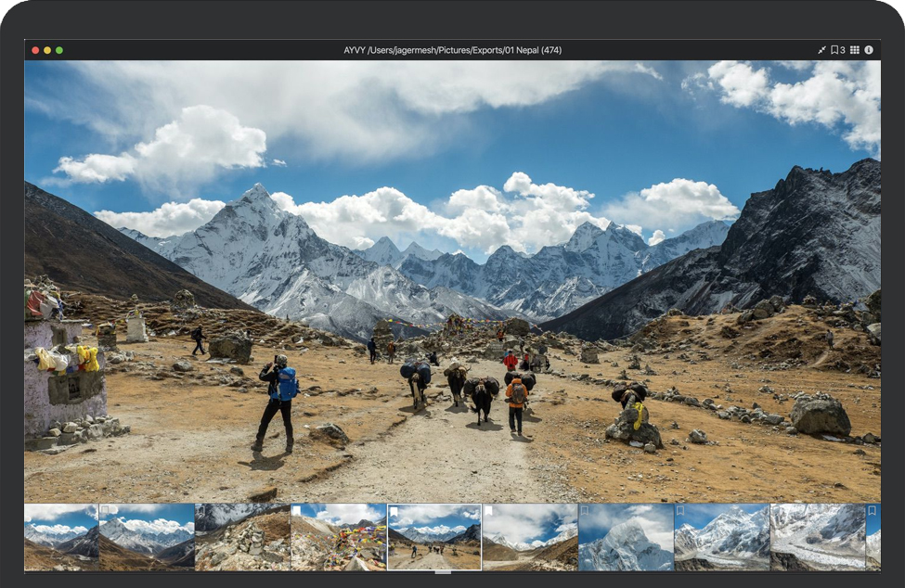
Task: Show image info with the info icon
Action: pos(869,50)
